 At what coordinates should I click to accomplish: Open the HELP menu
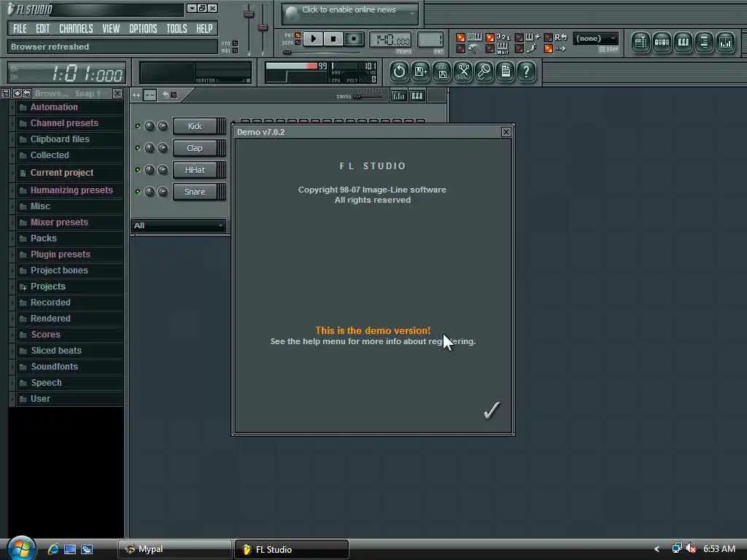(204, 28)
